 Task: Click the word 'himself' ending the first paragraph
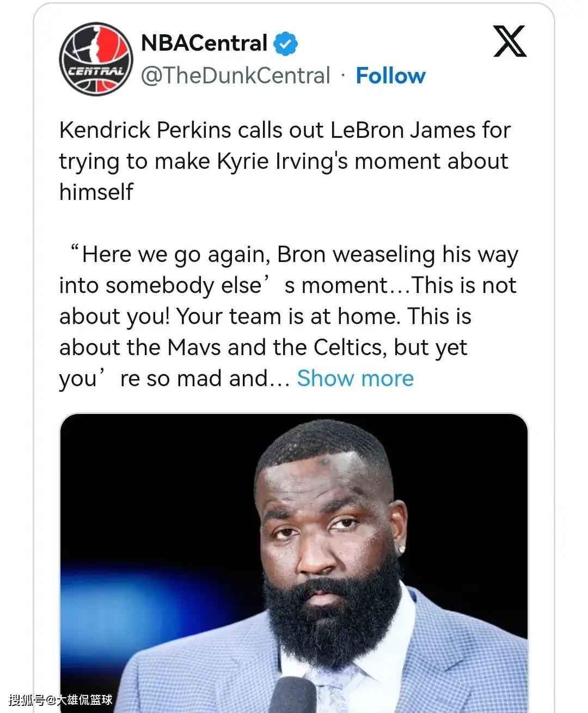pyautogui.click(x=96, y=192)
